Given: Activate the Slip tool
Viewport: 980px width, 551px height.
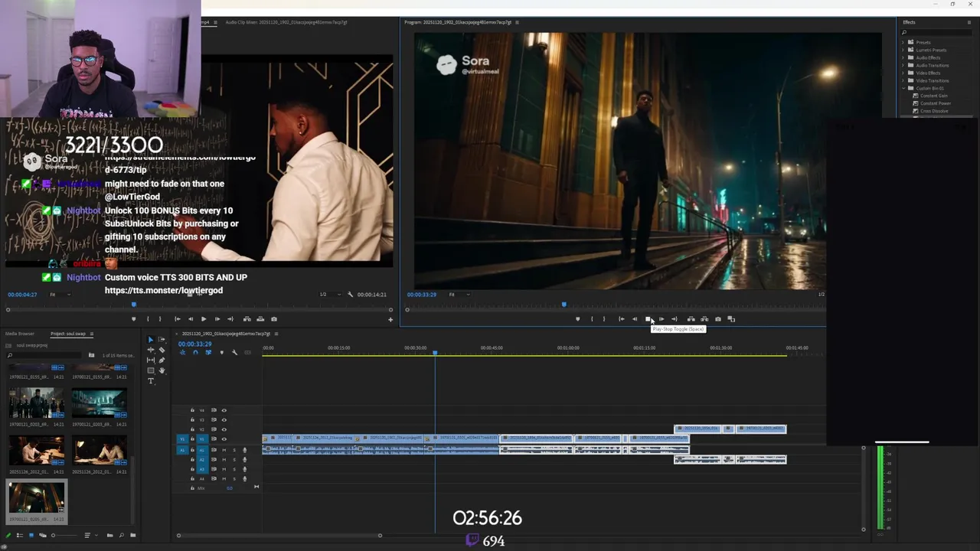Looking at the screenshot, I should coord(151,360).
